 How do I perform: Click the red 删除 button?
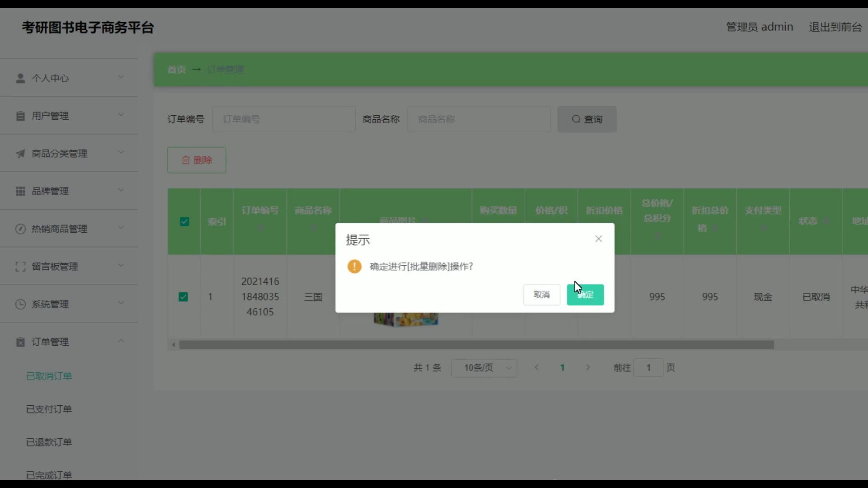pyautogui.click(x=197, y=160)
